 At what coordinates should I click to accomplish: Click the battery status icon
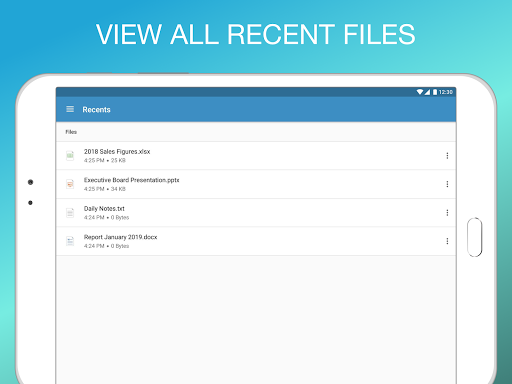pyautogui.click(x=435, y=92)
